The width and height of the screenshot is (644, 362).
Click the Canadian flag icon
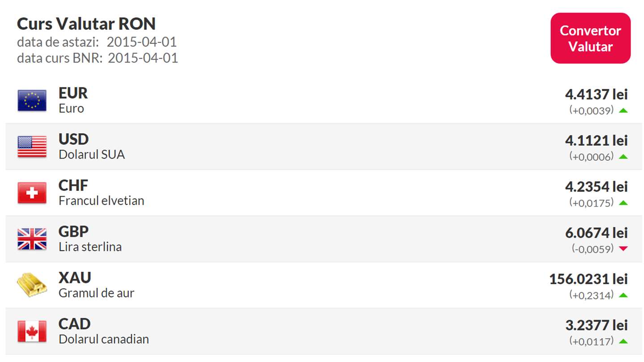pyautogui.click(x=32, y=332)
